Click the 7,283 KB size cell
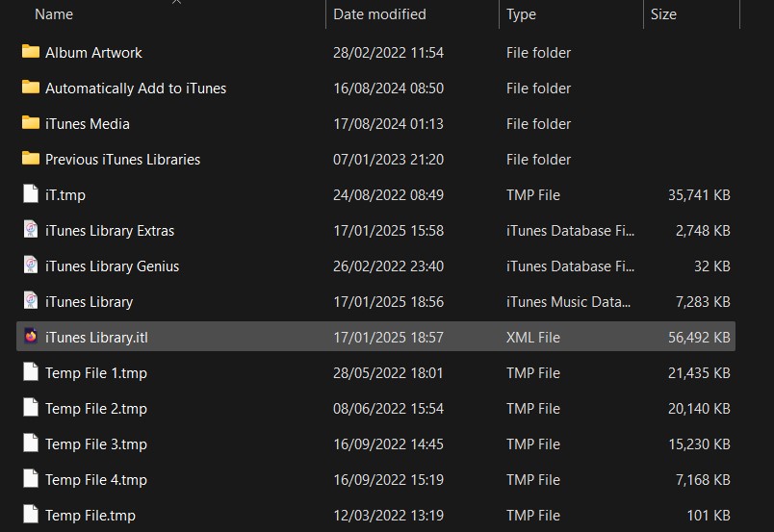The image size is (774, 532). pos(703,302)
